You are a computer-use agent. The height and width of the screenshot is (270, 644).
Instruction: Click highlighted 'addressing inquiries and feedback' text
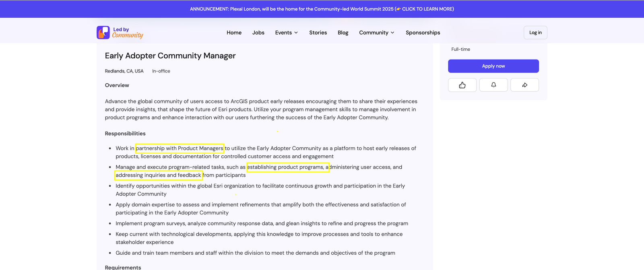click(x=158, y=175)
